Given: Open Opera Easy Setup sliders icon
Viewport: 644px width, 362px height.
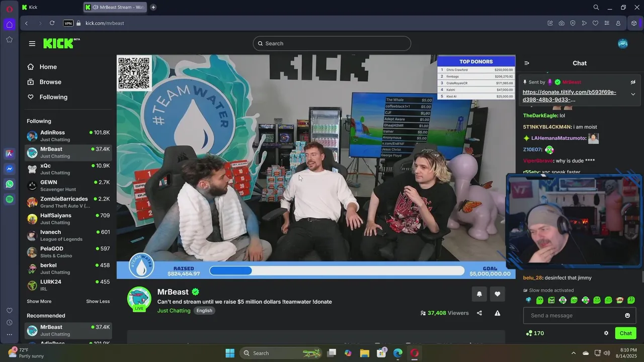Looking at the screenshot, I should [x=607, y=23].
